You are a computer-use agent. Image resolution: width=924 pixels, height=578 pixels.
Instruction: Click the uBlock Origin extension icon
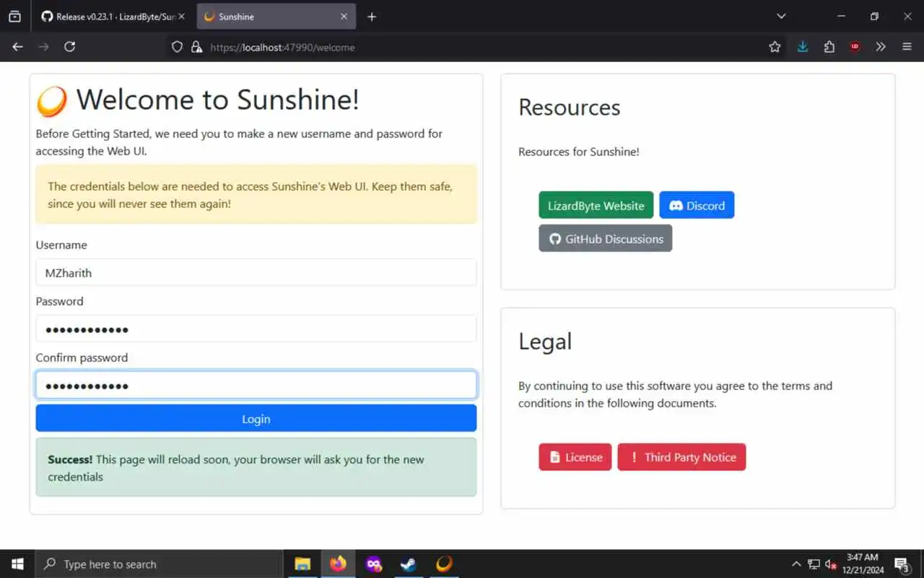pos(855,47)
